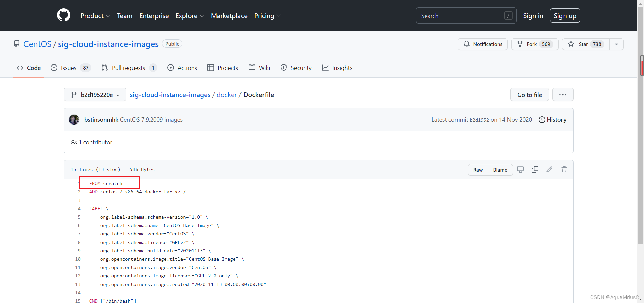Open the Product dropdown menu
This screenshot has width=644, height=303.
95,16
